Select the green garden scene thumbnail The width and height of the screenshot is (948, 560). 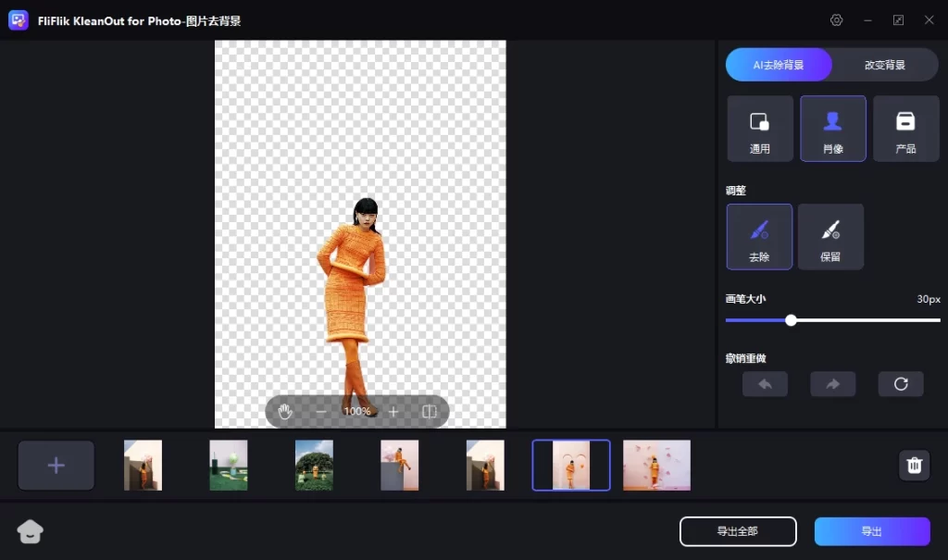tap(314, 465)
